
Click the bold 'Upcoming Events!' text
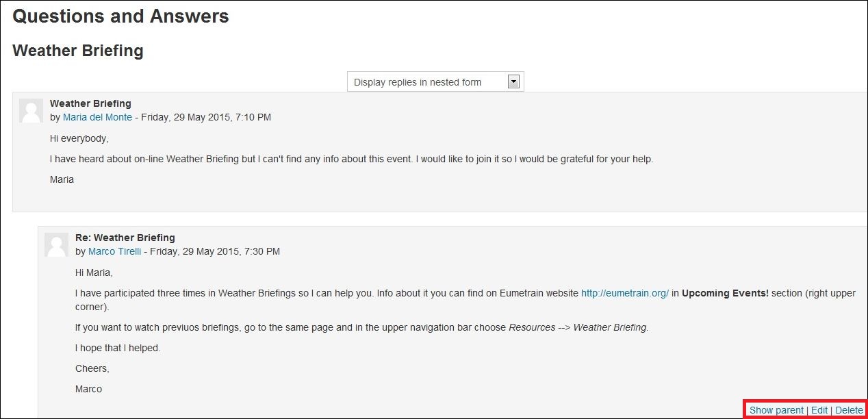[x=726, y=293]
